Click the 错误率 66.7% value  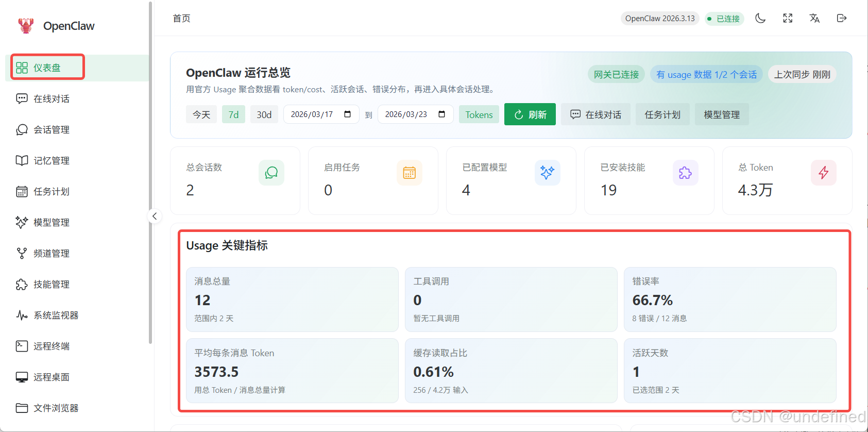653,300
